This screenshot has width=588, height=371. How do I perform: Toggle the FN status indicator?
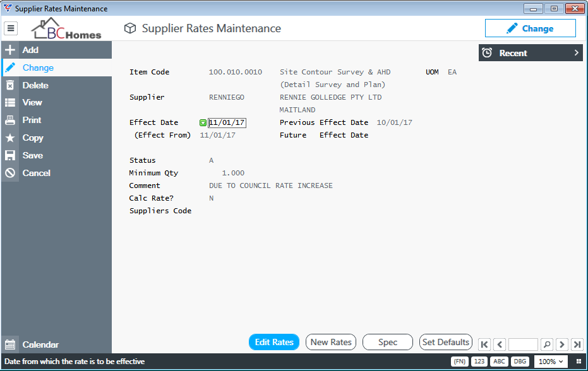[x=459, y=362]
